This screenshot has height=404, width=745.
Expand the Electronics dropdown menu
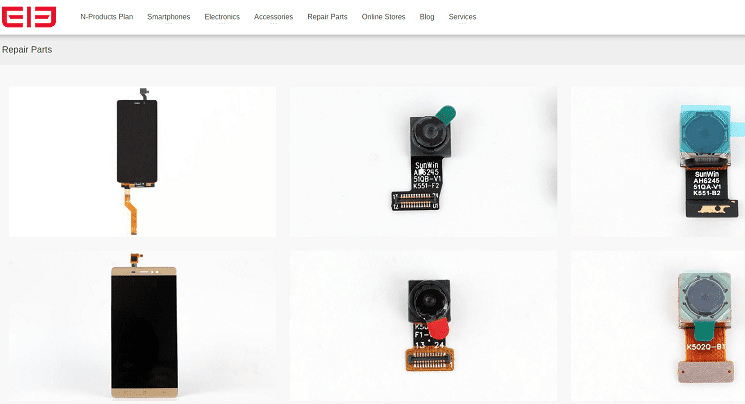(x=222, y=17)
